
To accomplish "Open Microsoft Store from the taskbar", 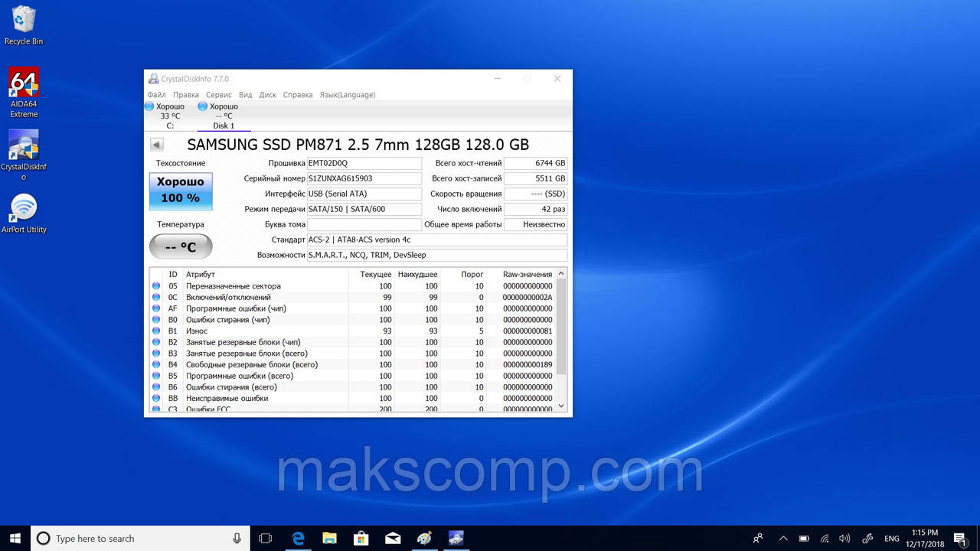I will (x=361, y=538).
